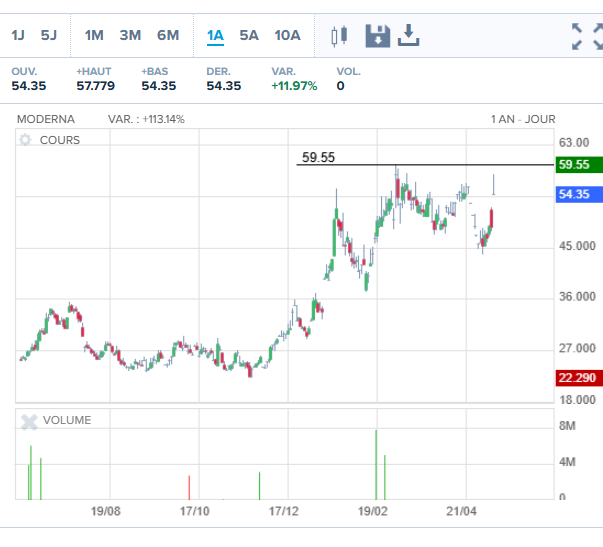This screenshot has height=547, width=603.
Task: Switch to the 3M period
Action: point(130,35)
